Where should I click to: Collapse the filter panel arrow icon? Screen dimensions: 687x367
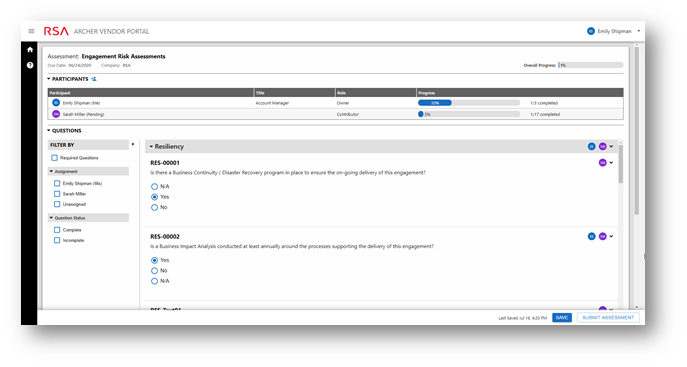[x=133, y=144]
